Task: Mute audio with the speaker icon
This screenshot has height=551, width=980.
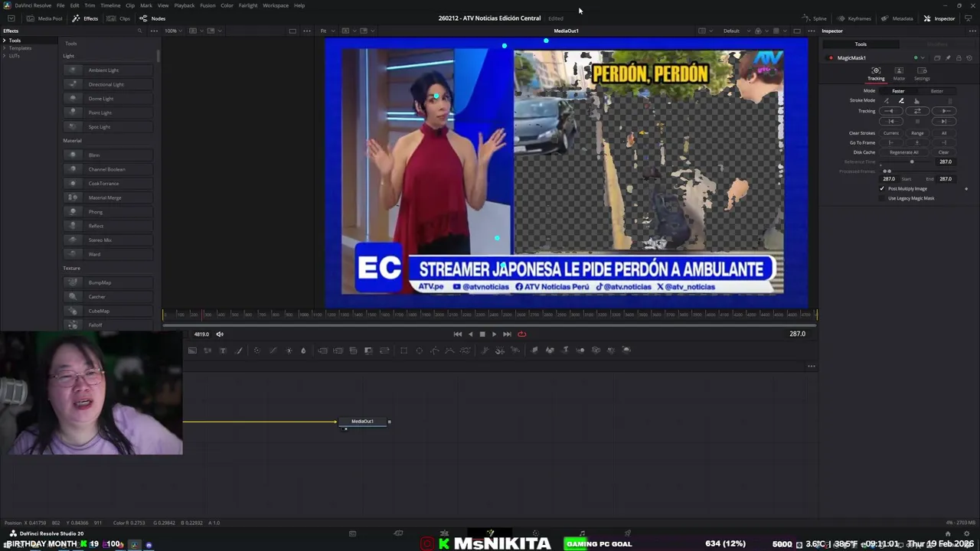Action: coord(220,334)
